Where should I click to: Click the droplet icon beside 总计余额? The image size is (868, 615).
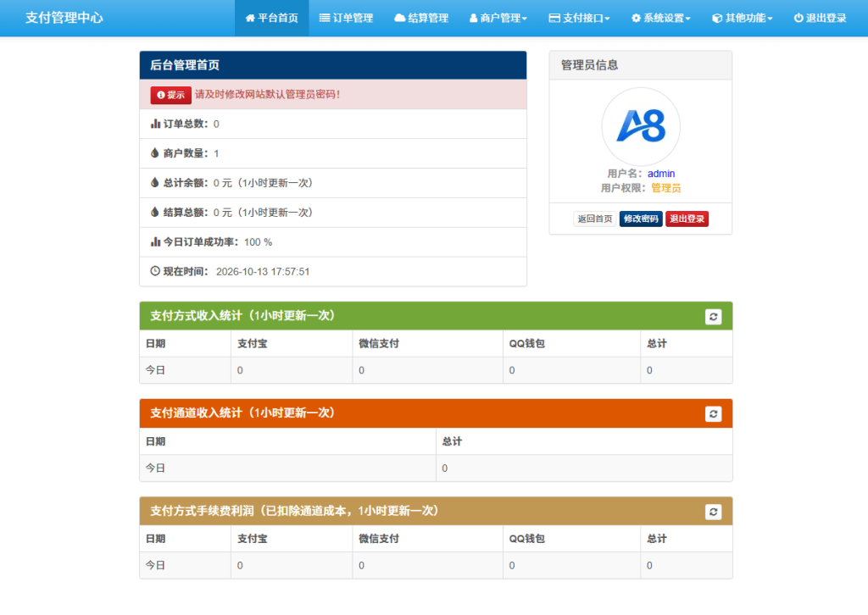[x=155, y=182]
